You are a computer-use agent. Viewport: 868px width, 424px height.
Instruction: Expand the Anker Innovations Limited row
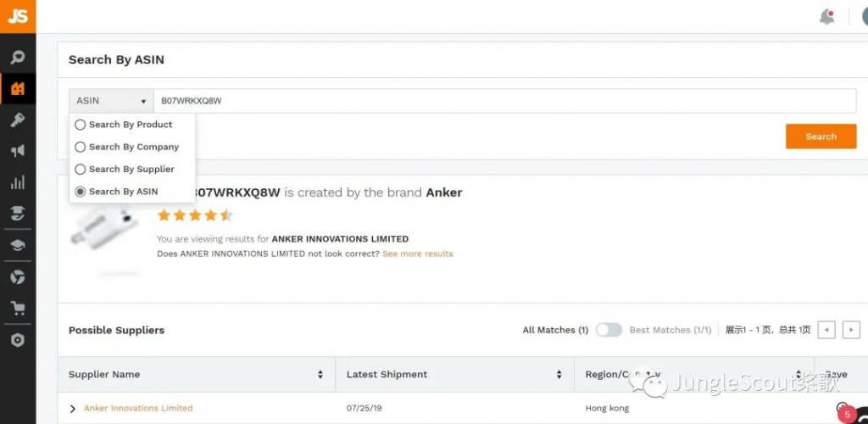point(73,409)
